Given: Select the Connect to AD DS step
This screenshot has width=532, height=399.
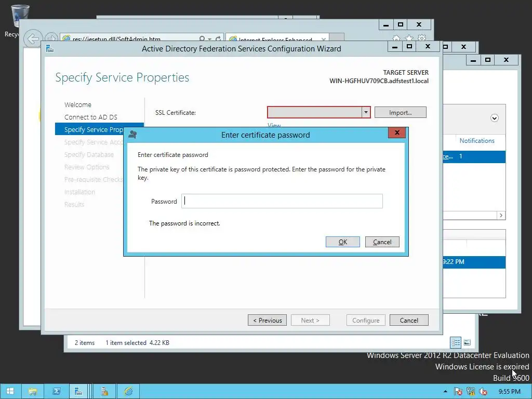Looking at the screenshot, I should 90,117.
